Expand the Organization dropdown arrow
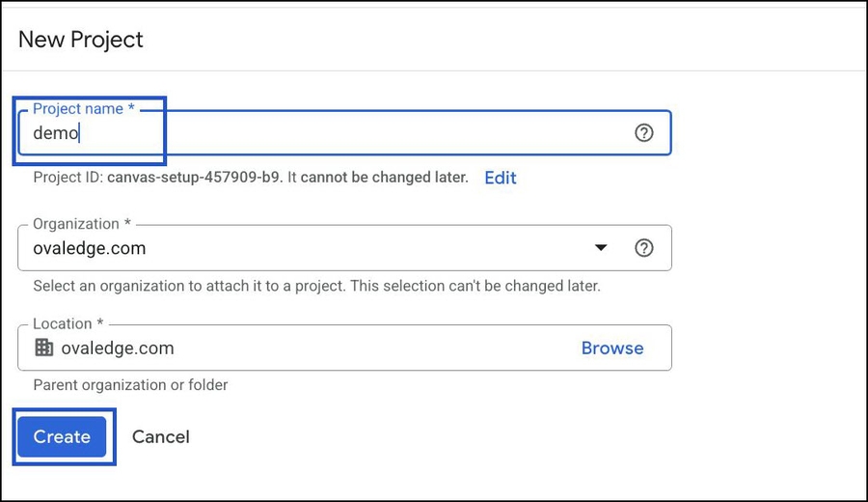 (x=602, y=248)
